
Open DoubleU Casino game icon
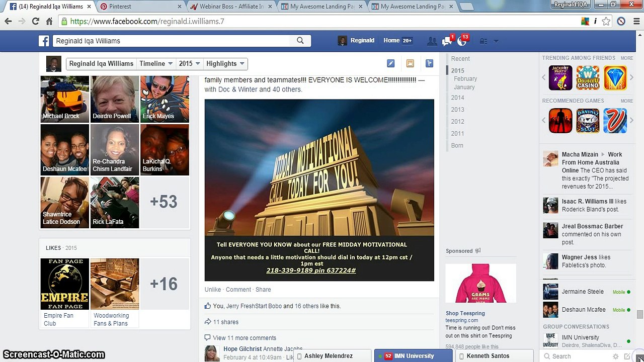click(588, 78)
